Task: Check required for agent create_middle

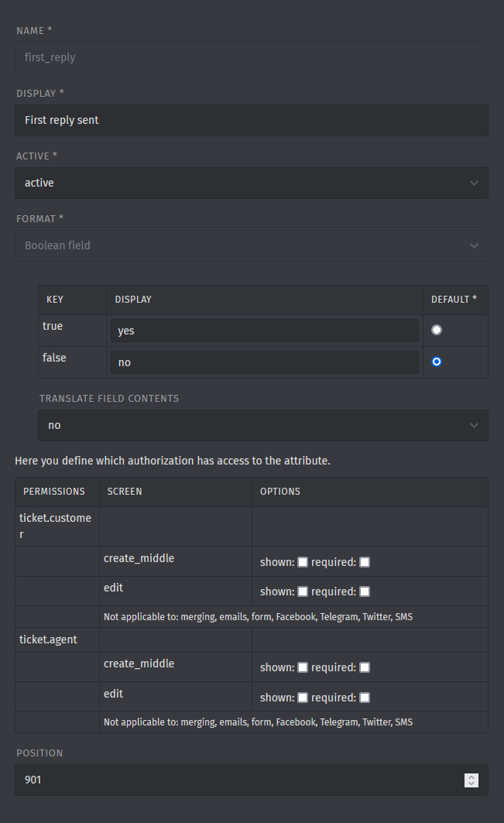Action: pyautogui.click(x=365, y=667)
